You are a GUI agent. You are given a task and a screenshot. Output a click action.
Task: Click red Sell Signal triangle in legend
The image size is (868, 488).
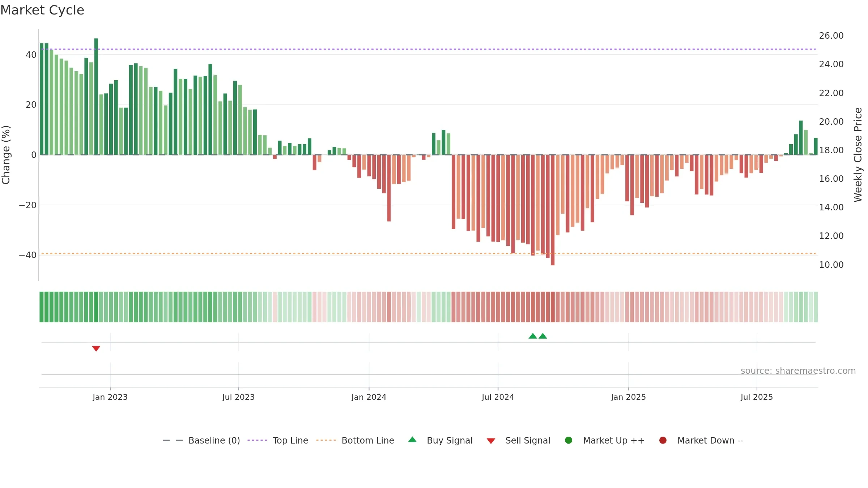tap(491, 441)
